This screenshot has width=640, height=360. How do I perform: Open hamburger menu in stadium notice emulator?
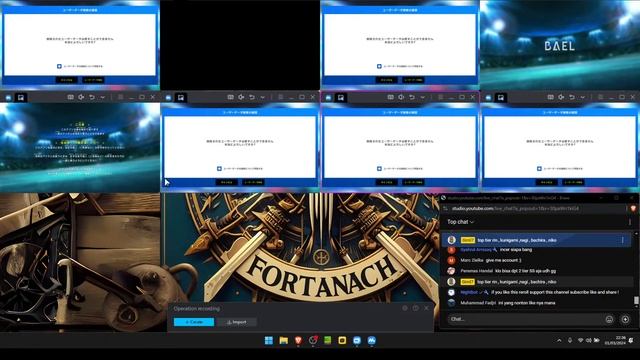point(120,97)
